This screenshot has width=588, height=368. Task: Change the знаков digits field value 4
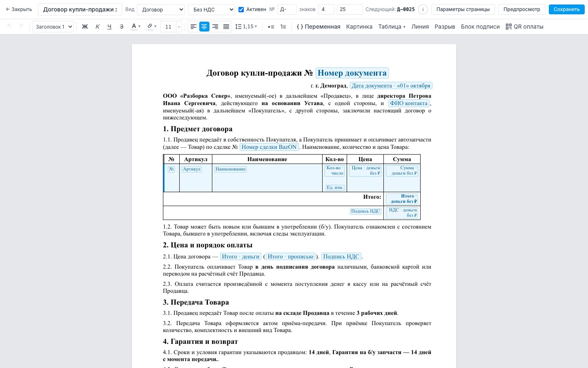[326, 9]
